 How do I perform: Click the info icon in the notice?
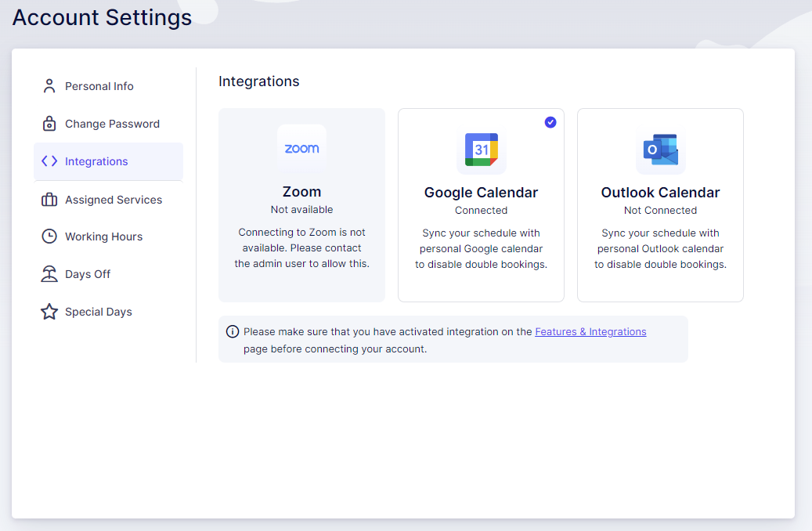233,331
